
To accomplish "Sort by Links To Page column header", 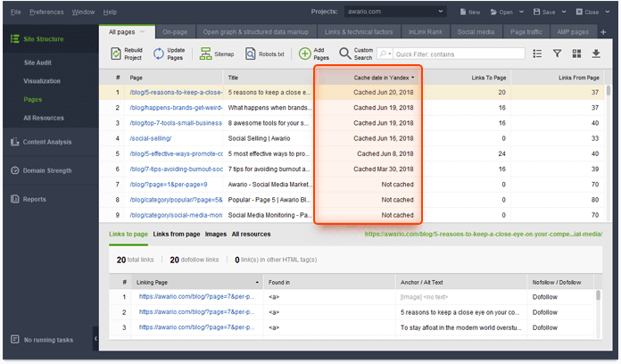I will [x=489, y=78].
